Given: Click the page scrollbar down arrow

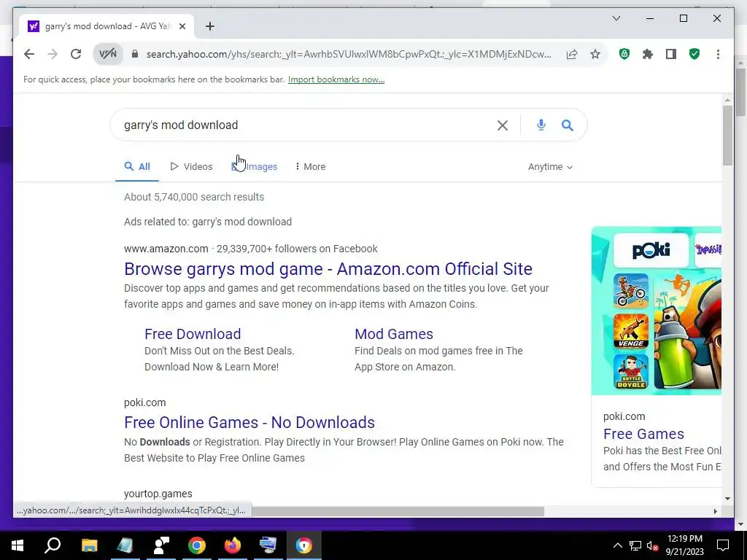Looking at the screenshot, I should click(x=727, y=499).
